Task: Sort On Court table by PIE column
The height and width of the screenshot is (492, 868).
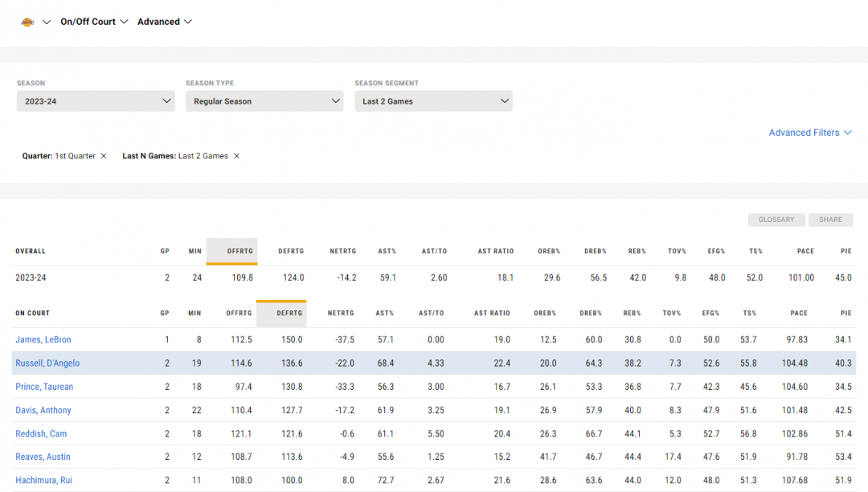Action: (x=845, y=314)
